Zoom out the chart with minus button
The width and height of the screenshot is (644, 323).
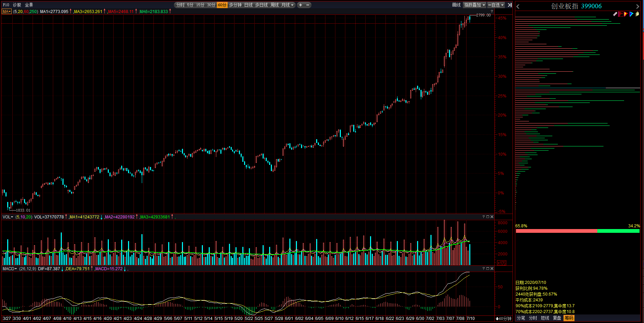pos(308,5)
